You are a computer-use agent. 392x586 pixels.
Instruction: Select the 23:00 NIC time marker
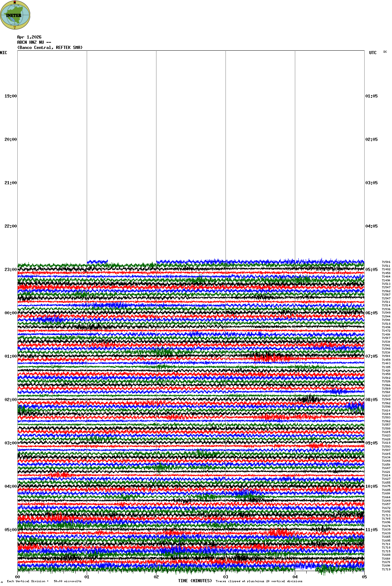tap(10, 270)
